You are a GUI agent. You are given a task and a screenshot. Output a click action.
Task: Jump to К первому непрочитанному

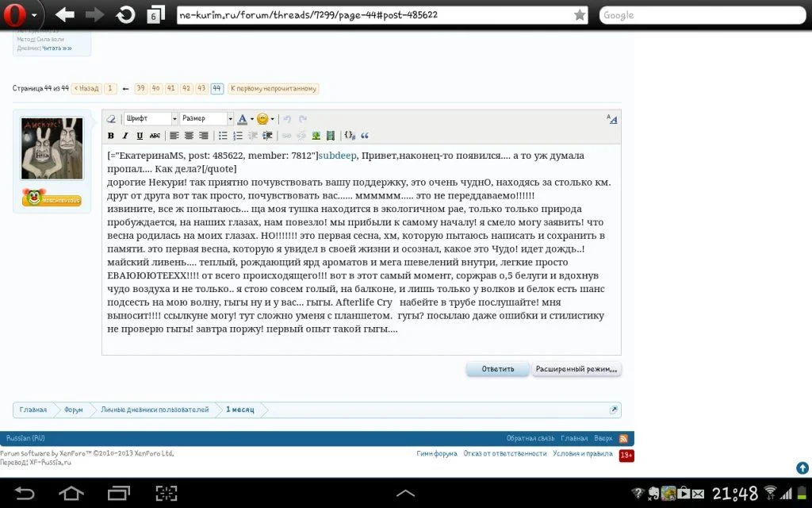pyautogui.click(x=274, y=89)
